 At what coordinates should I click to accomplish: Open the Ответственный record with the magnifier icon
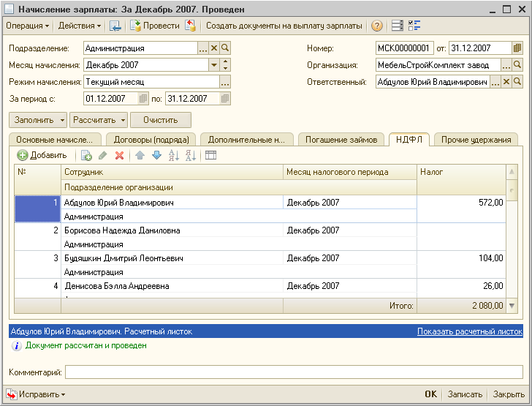tap(517, 81)
